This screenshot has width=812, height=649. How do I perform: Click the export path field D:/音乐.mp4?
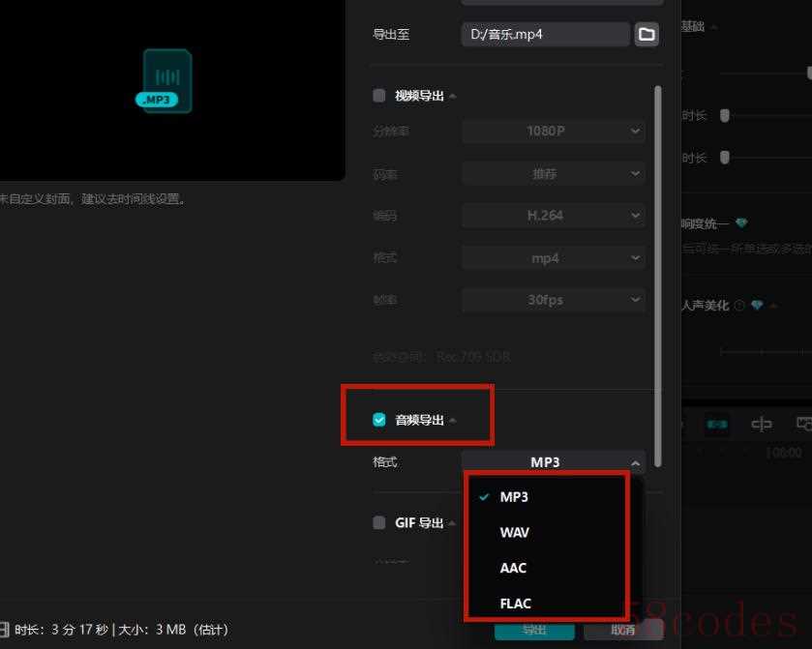click(545, 35)
